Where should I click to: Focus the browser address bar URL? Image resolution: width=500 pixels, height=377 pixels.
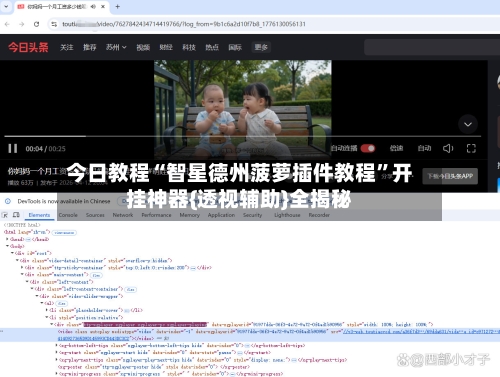pos(184,24)
